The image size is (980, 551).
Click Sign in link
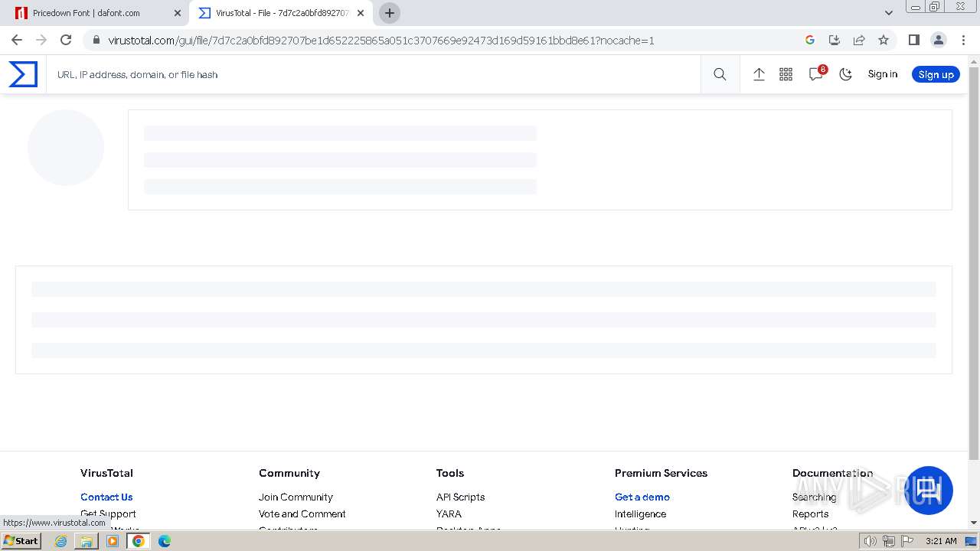[x=882, y=74]
